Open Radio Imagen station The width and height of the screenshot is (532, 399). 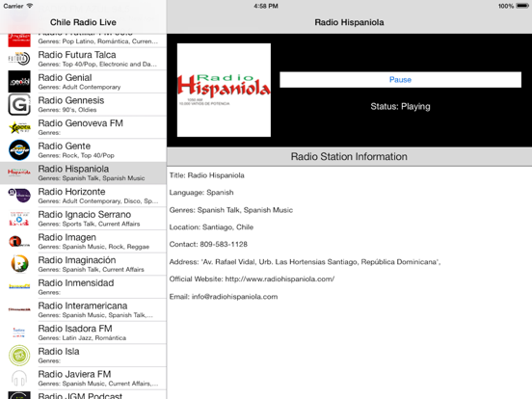[x=83, y=241]
